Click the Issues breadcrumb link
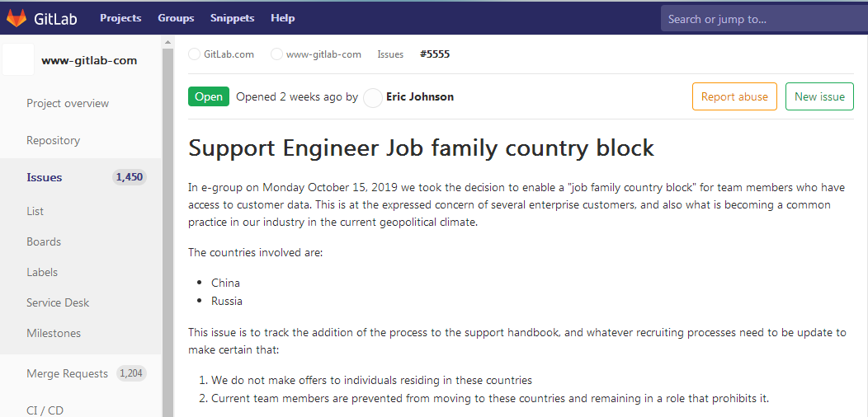This screenshot has height=417, width=868. coord(390,54)
